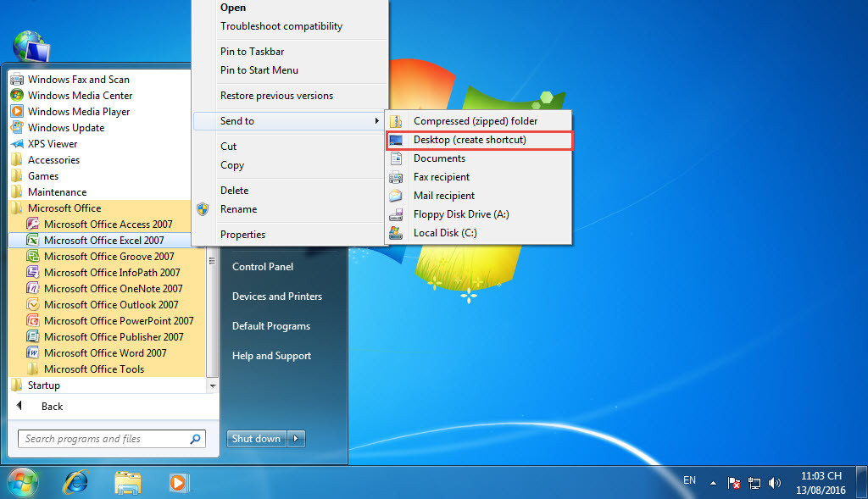The image size is (868, 499).
Task: Open Action Center flag icon
Action: 733,483
